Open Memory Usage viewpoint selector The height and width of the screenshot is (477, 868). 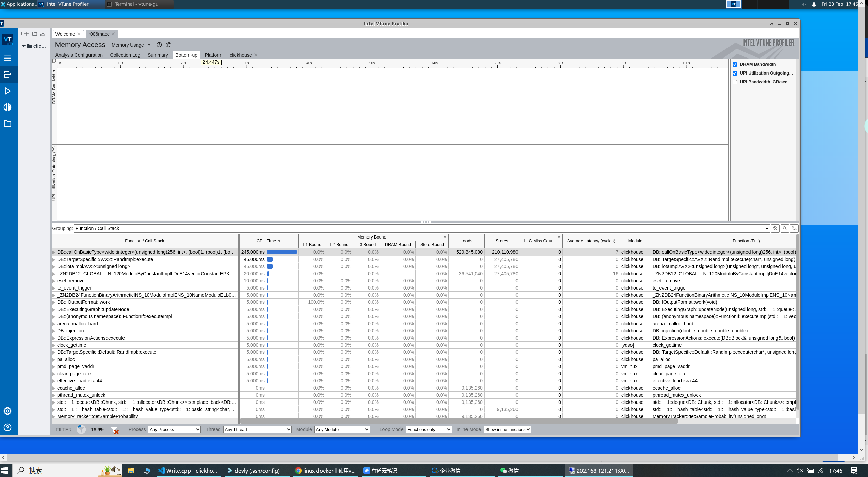tap(131, 45)
